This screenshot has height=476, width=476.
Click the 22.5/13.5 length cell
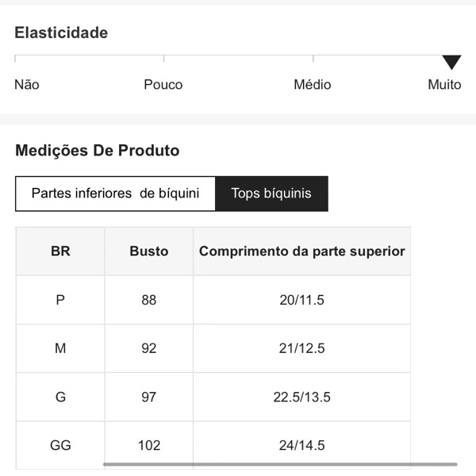pyautogui.click(x=302, y=397)
